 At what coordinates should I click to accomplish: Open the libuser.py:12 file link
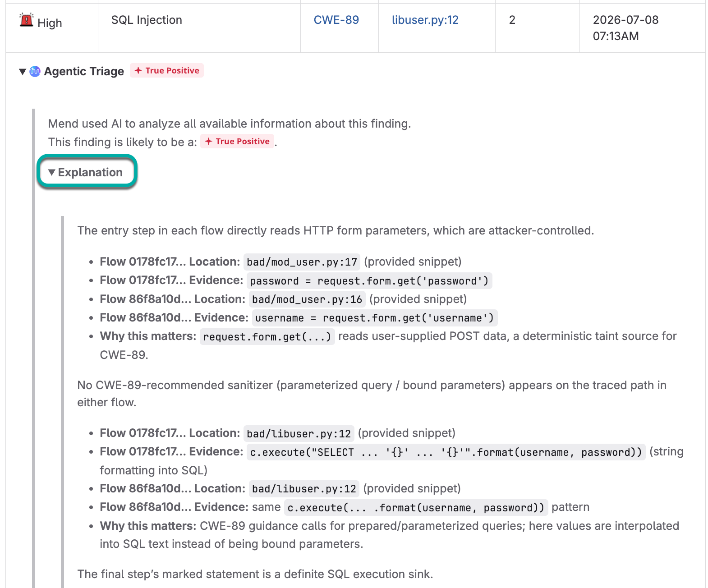click(425, 20)
